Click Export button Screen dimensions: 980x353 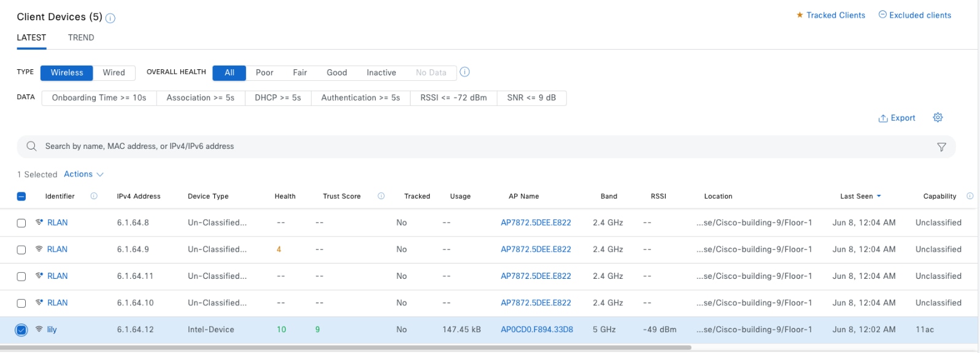[x=897, y=118]
